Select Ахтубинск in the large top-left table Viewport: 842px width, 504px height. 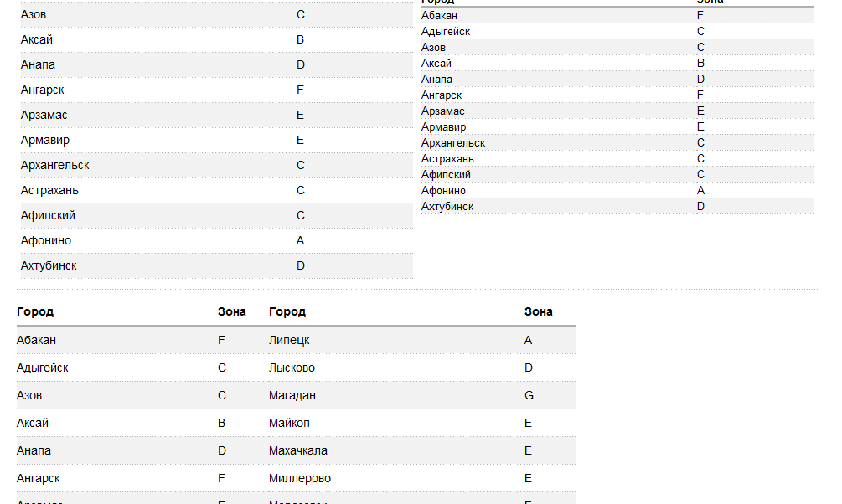point(49,265)
